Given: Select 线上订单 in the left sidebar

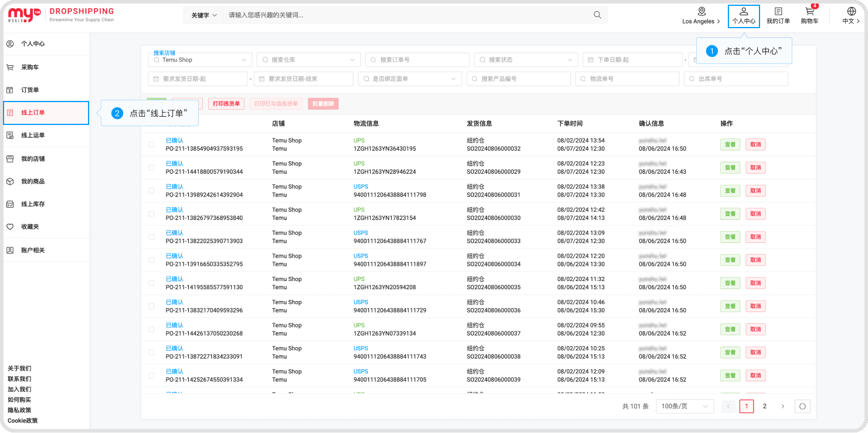Looking at the screenshot, I should point(46,113).
